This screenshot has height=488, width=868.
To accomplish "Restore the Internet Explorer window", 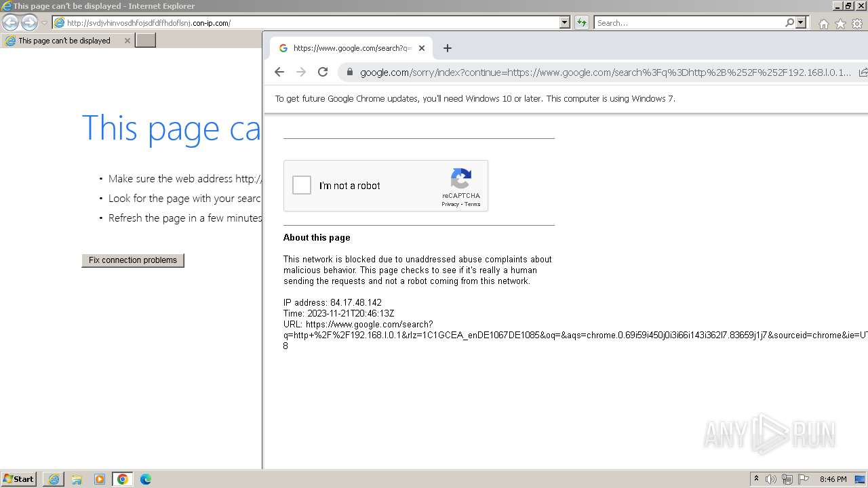I will click(x=848, y=5).
